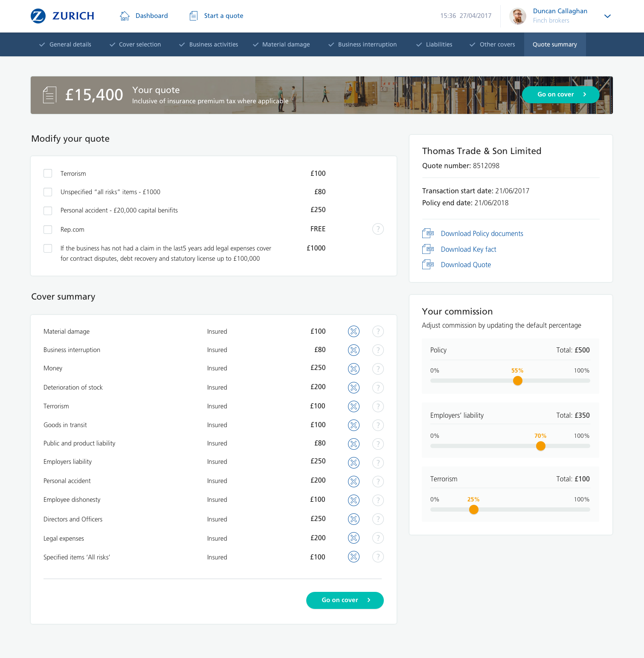Remove Business interruption cover
The width and height of the screenshot is (644, 658).
354,350
